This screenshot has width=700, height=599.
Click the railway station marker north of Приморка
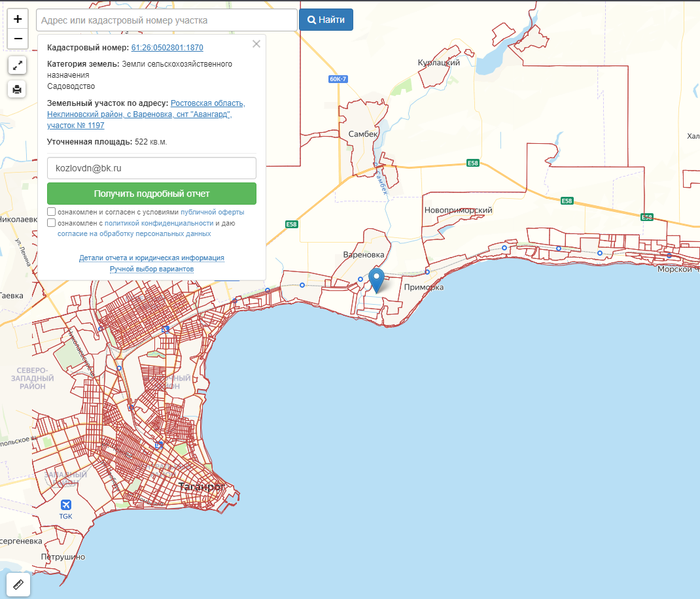click(427, 272)
